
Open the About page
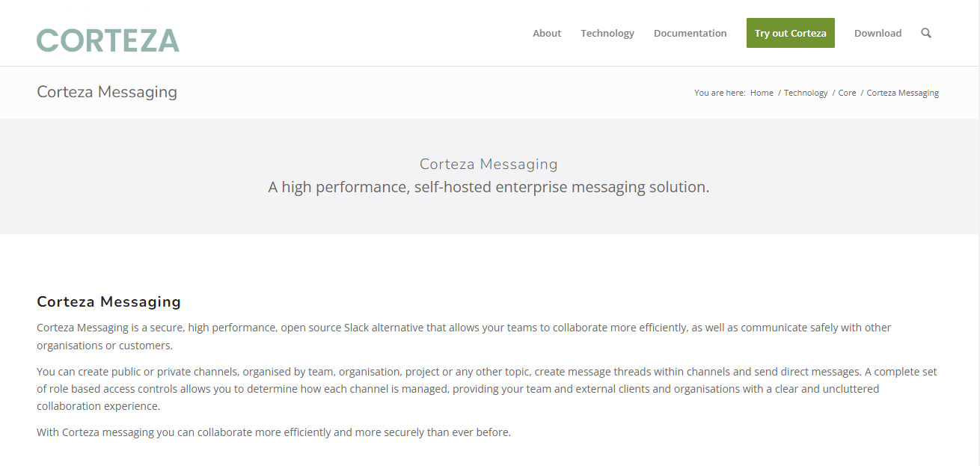[547, 33]
